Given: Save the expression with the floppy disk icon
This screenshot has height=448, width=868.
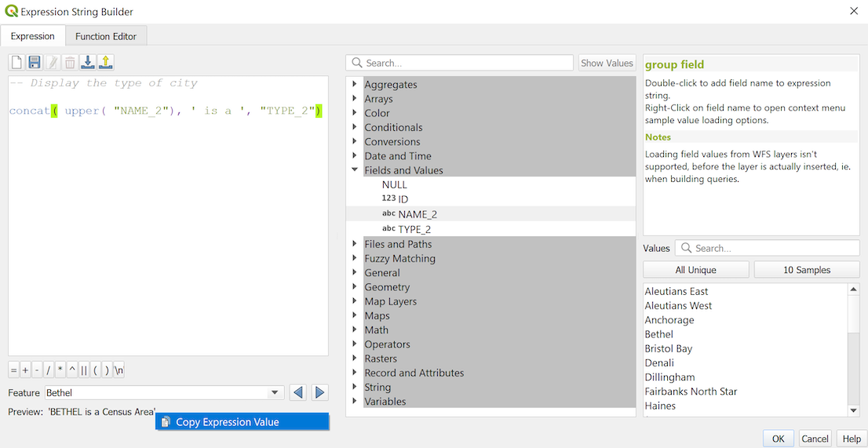Looking at the screenshot, I should point(35,63).
